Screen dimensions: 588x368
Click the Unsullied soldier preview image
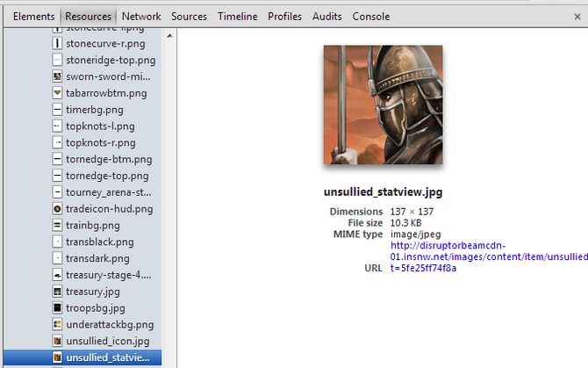tap(383, 105)
